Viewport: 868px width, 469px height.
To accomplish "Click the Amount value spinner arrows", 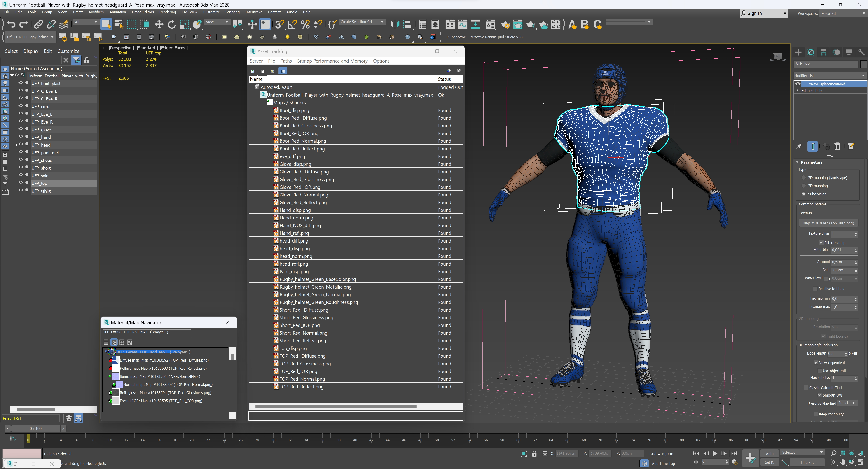I will [856, 262].
